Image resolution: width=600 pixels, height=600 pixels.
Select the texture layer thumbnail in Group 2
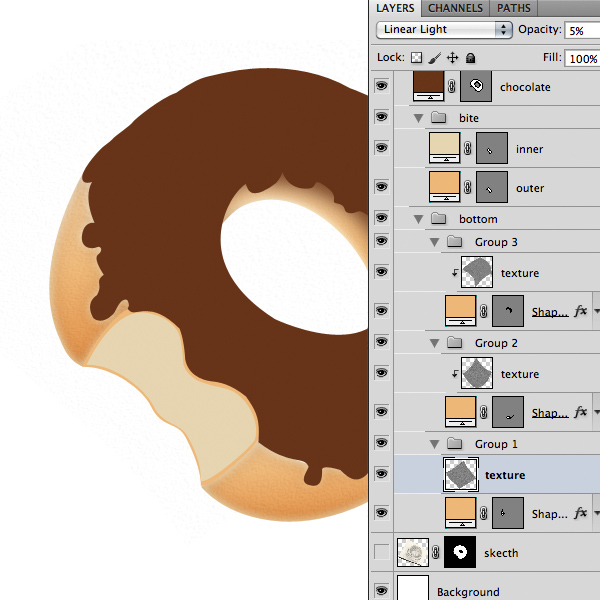point(477,373)
